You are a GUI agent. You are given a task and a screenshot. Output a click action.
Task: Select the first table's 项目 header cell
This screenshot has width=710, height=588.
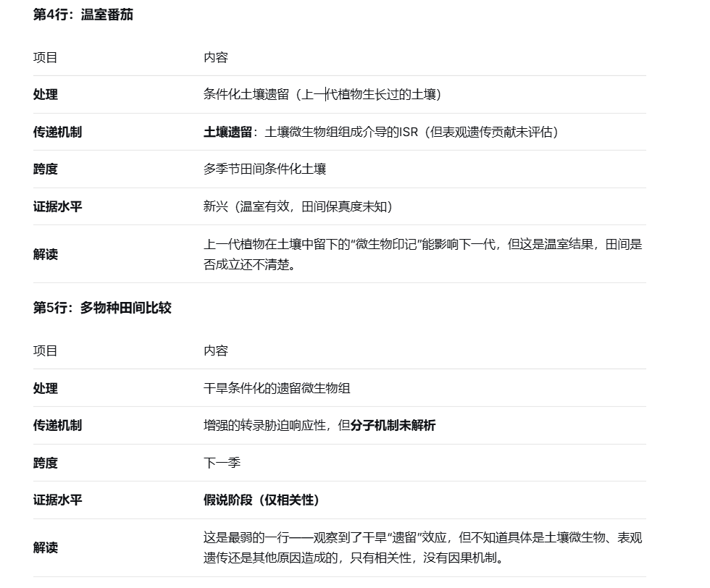click(45, 57)
